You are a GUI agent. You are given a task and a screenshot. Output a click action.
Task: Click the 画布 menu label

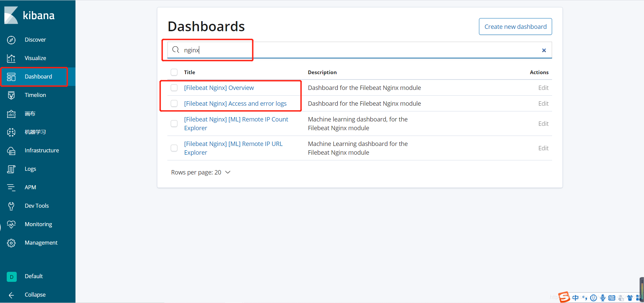point(30,114)
